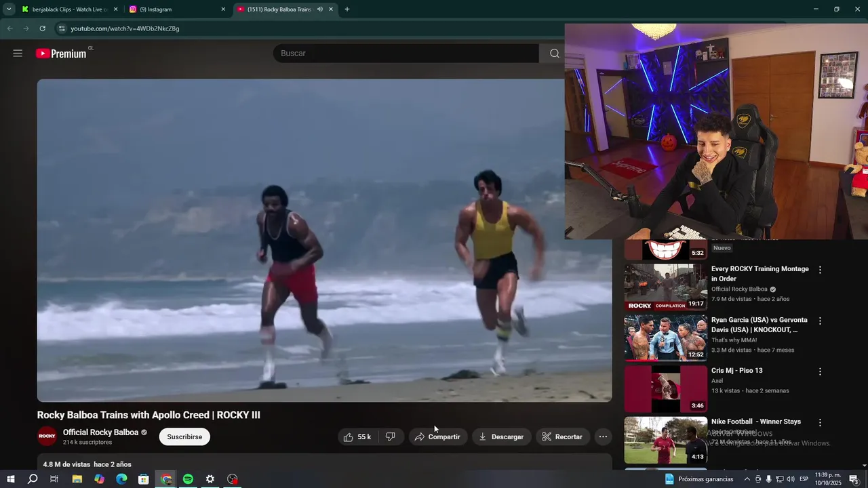Mute the Rocky Balboa tab audio icon

319,9
